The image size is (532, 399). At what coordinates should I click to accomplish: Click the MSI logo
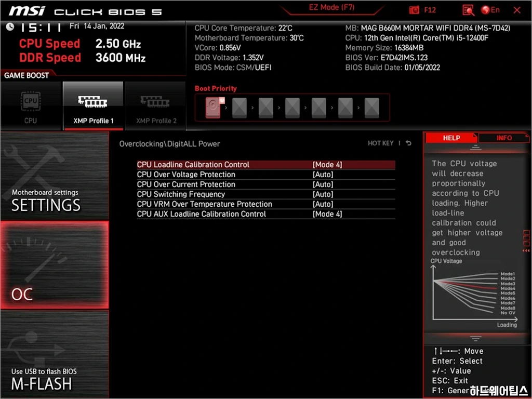point(27,11)
